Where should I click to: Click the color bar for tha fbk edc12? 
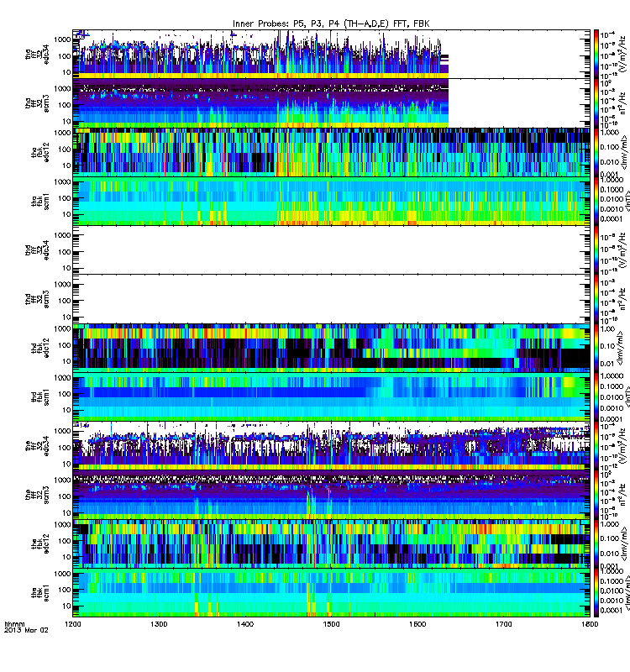click(x=596, y=152)
